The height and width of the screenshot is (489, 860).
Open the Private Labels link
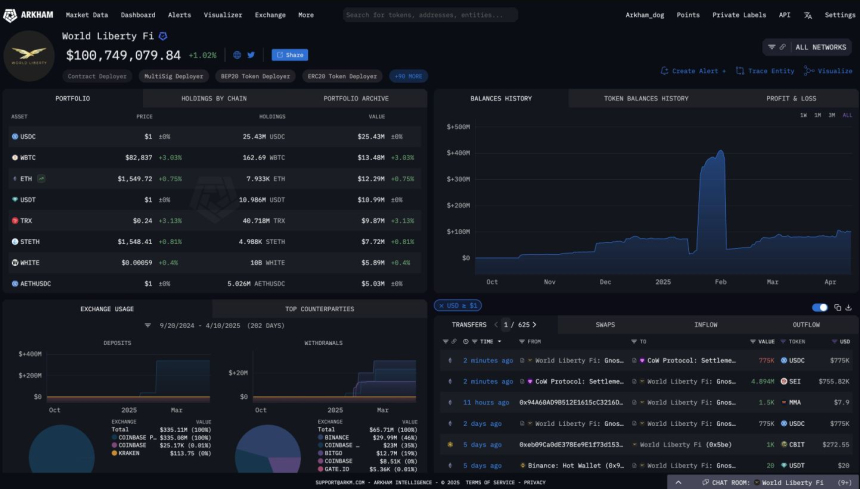(x=739, y=15)
